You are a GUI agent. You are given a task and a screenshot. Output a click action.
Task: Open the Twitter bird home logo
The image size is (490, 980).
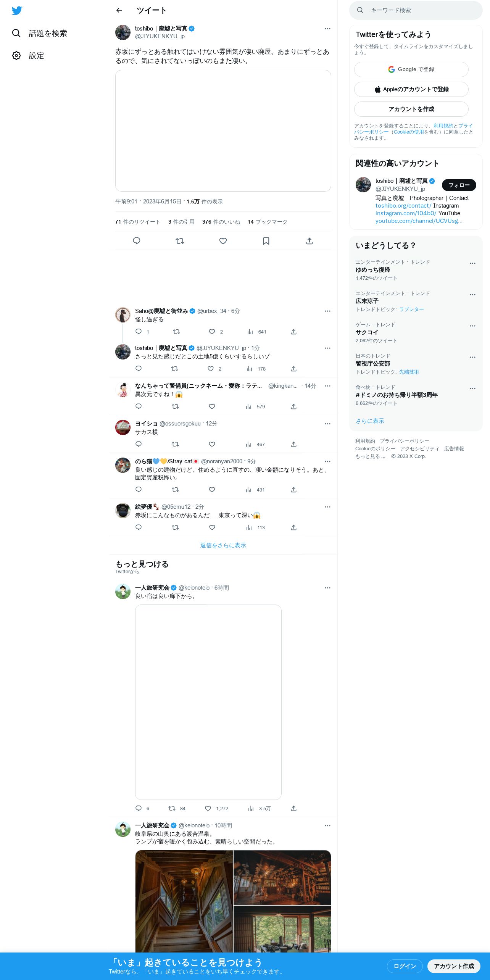[x=17, y=11]
